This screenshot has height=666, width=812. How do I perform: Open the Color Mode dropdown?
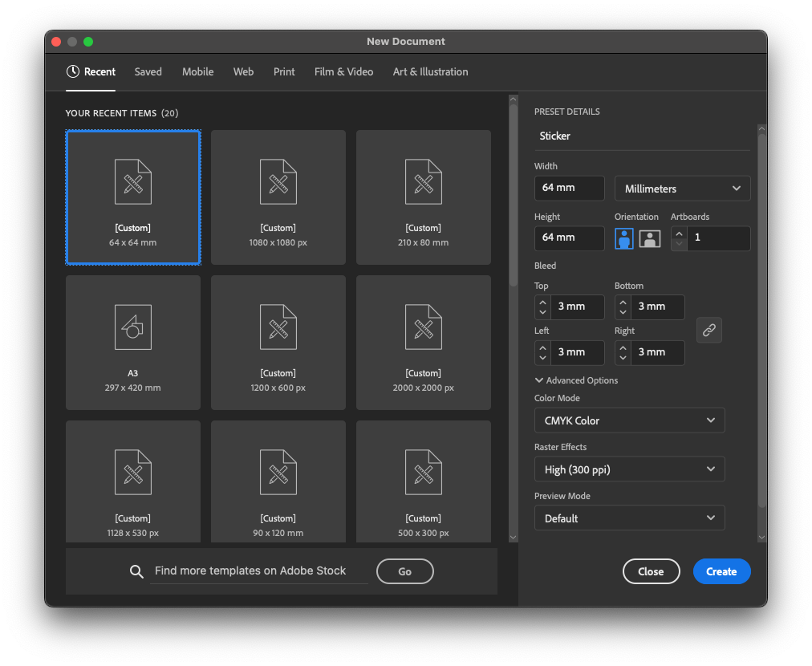point(629,420)
